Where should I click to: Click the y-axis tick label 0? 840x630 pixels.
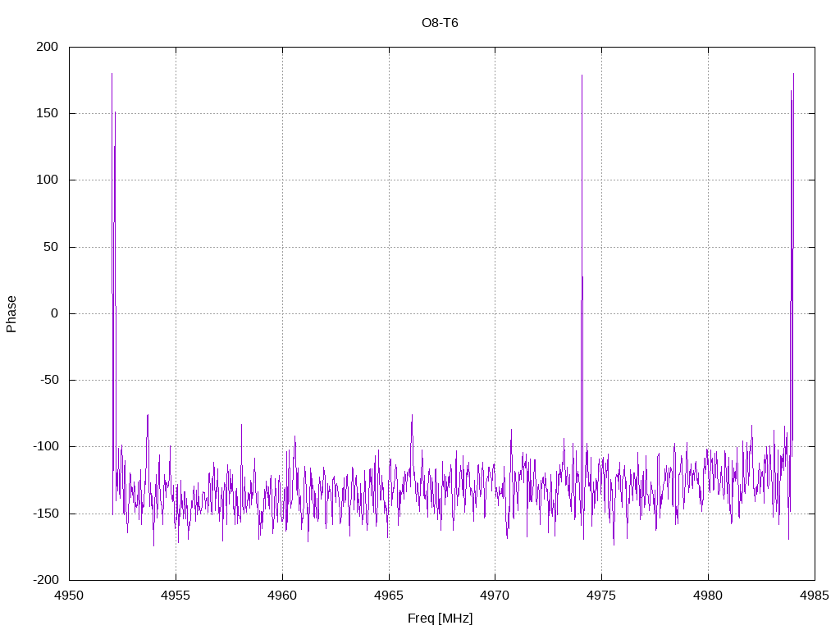coord(55,313)
